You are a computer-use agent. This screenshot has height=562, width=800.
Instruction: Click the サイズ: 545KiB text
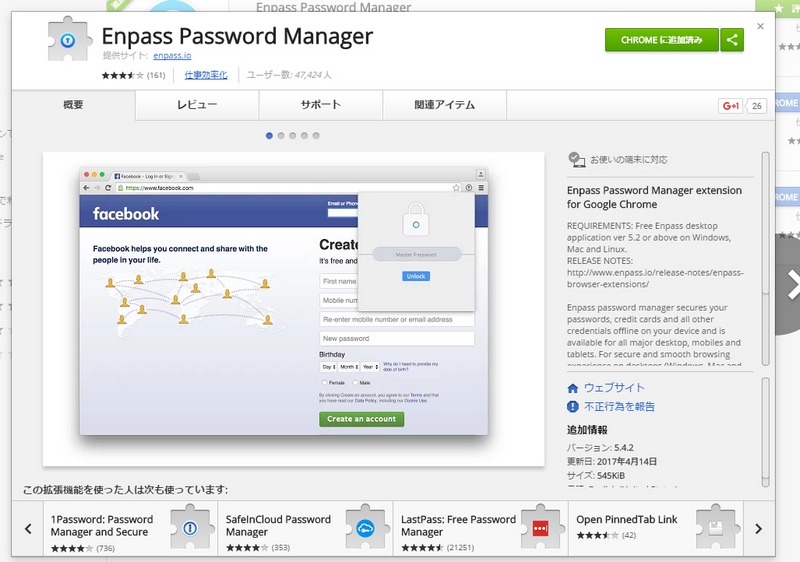click(x=596, y=475)
